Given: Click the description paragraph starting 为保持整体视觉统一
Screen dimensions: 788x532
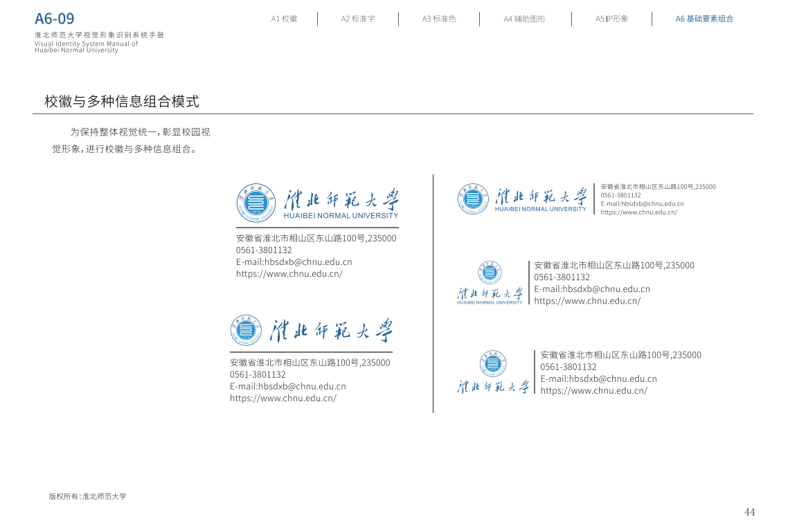Looking at the screenshot, I should coord(131,140).
